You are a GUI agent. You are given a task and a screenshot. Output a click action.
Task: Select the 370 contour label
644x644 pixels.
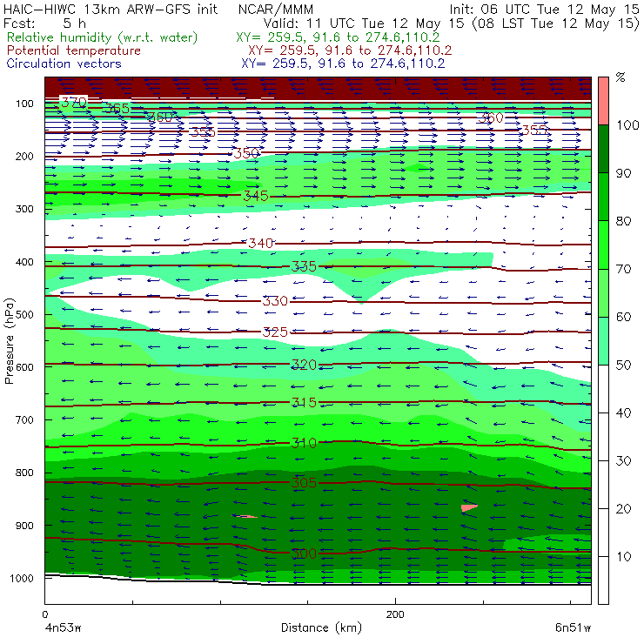pos(74,102)
